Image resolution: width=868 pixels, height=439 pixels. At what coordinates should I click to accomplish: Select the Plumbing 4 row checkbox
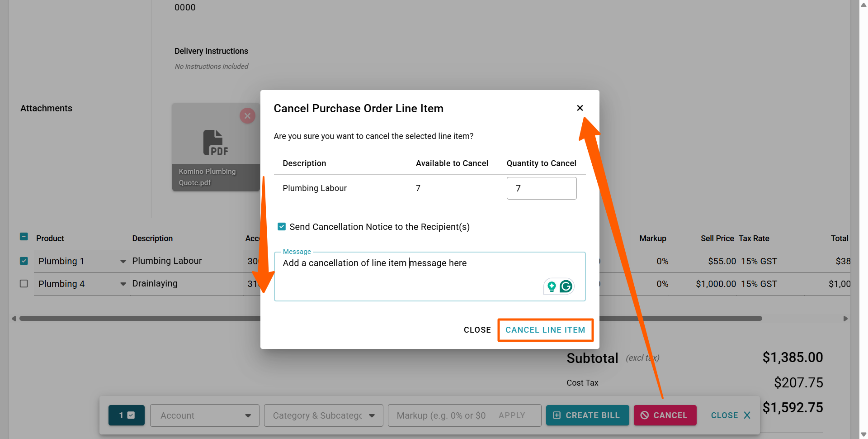[24, 284]
